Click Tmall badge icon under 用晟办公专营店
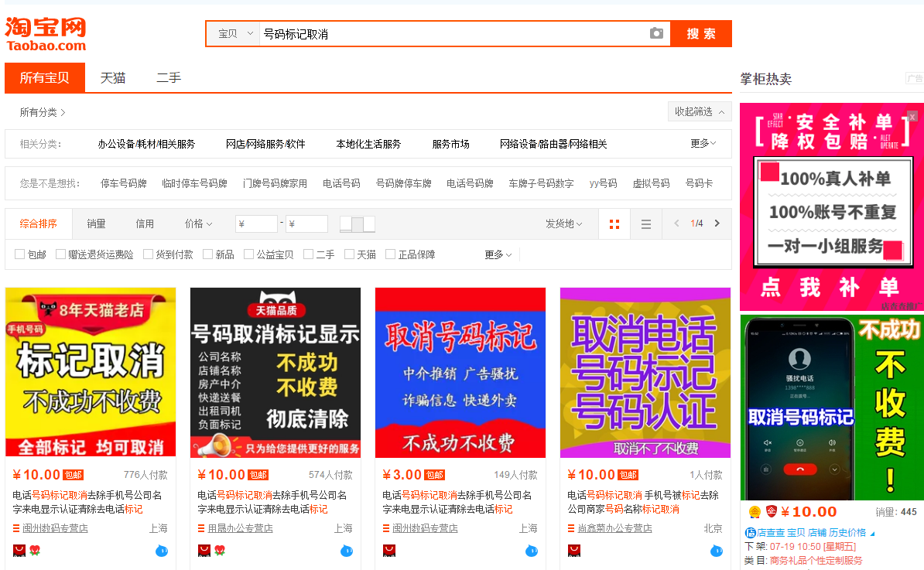Screen dimensions: 924x570 [x=204, y=551]
